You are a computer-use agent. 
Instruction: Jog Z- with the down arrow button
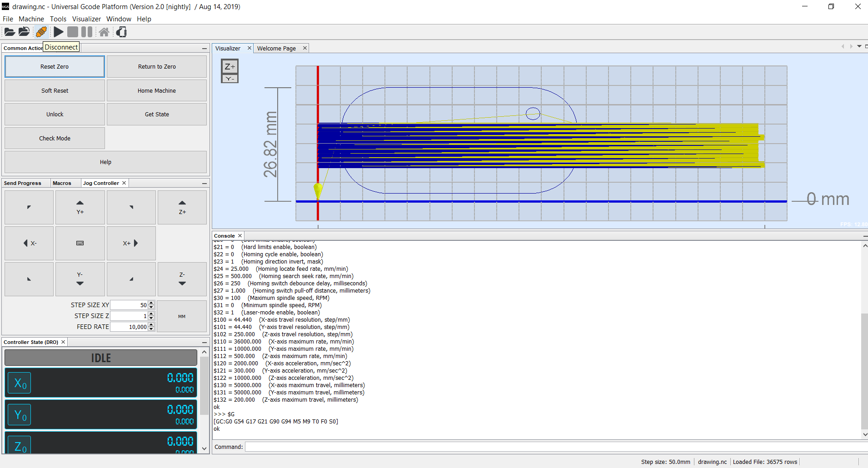182,279
